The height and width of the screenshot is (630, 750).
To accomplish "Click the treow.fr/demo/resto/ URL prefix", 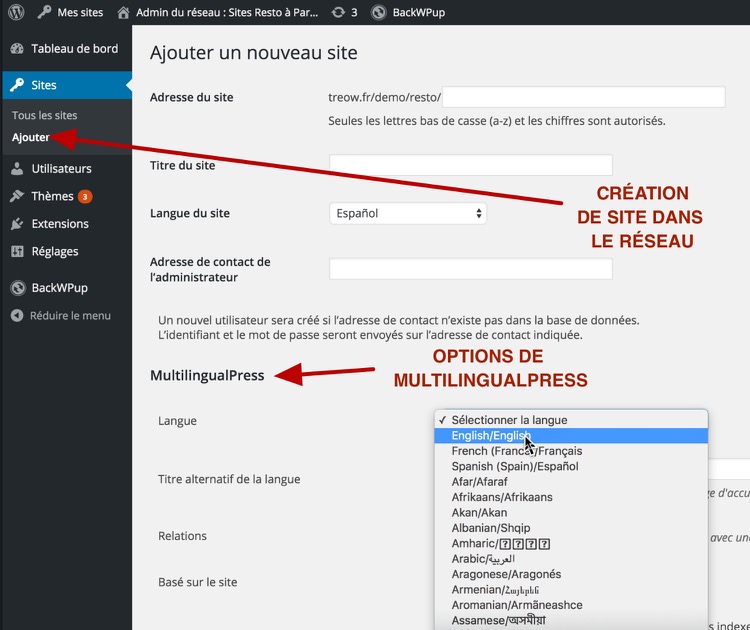I will (x=385, y=98).
